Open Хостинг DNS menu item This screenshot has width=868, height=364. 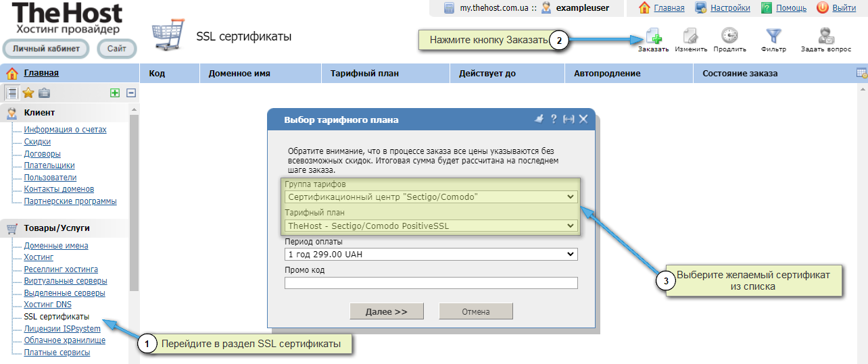click(x=47, y=305)
